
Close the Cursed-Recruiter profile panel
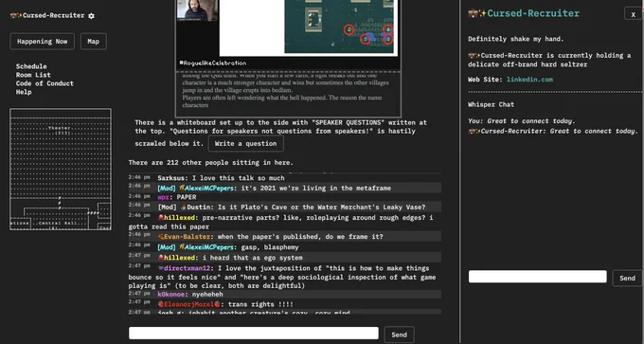[x=633, y=14]
